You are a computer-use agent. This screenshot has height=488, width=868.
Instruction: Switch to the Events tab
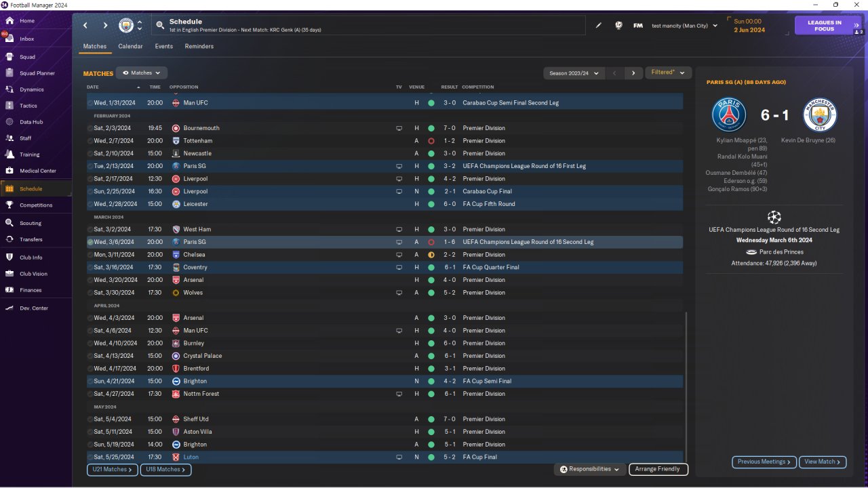click(x=163, y=46)
